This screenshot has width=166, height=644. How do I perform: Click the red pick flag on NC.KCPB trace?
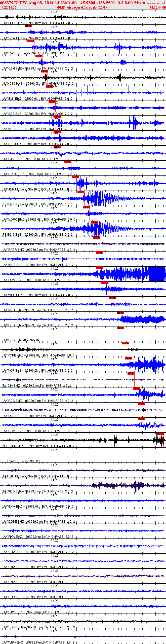coord(126,343)
